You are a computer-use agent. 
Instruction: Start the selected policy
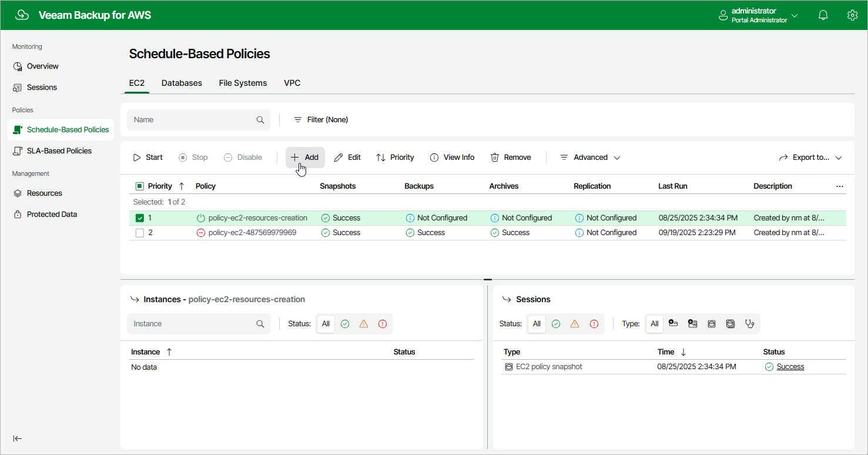148,158
